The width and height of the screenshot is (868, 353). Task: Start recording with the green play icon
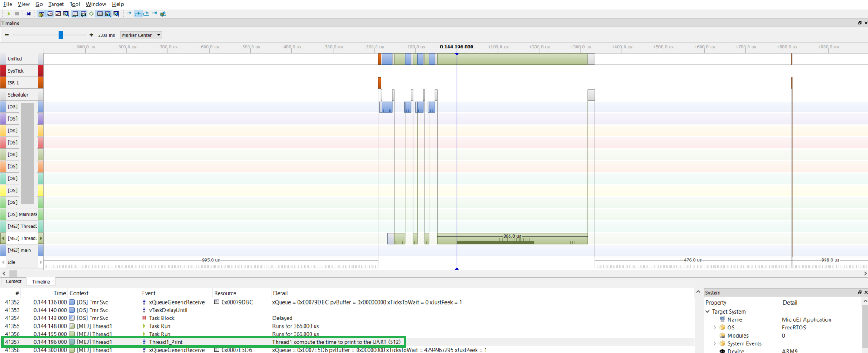coord(9,14)
